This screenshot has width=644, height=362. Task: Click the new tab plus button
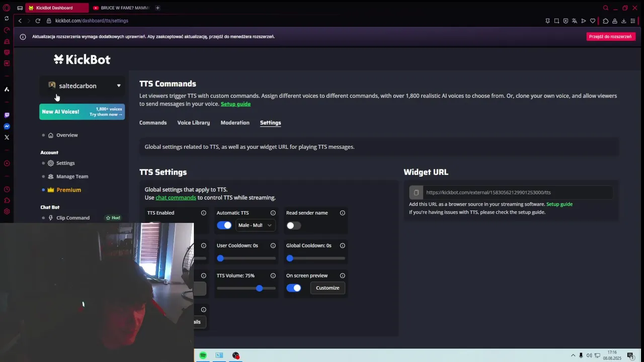pyautogui.click(x=157, y=8)
